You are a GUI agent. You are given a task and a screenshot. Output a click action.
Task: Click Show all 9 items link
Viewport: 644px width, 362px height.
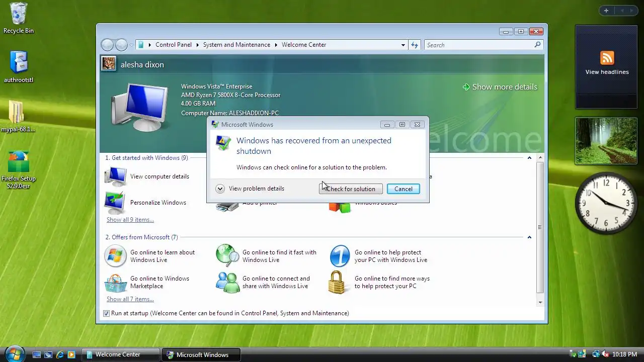click(130, 220)
